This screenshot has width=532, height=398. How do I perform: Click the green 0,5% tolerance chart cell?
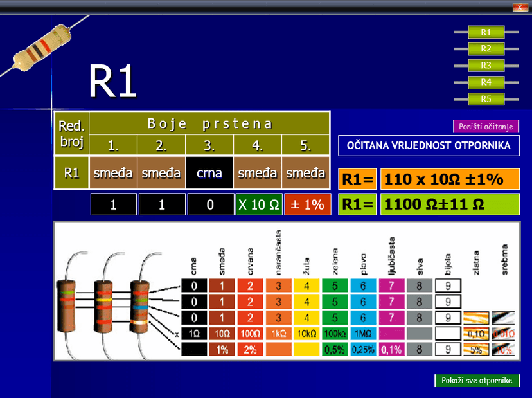click(334, 350)
